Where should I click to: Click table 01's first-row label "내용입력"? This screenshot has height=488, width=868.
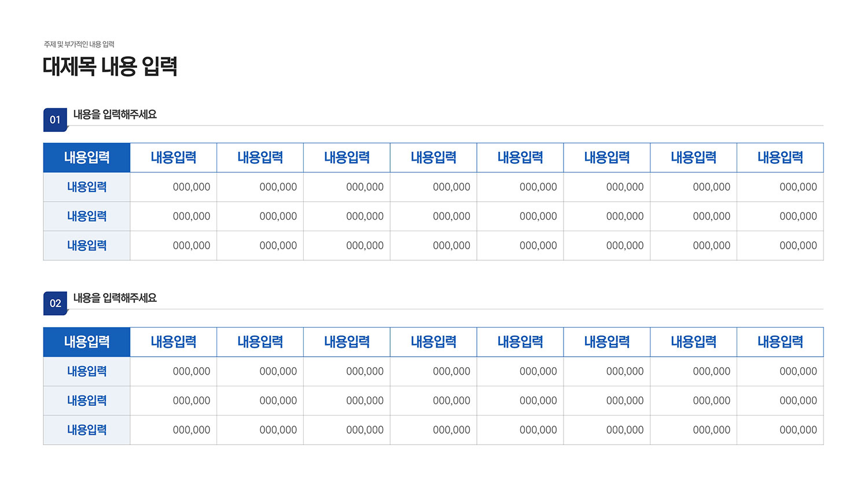tap(87, 187)
